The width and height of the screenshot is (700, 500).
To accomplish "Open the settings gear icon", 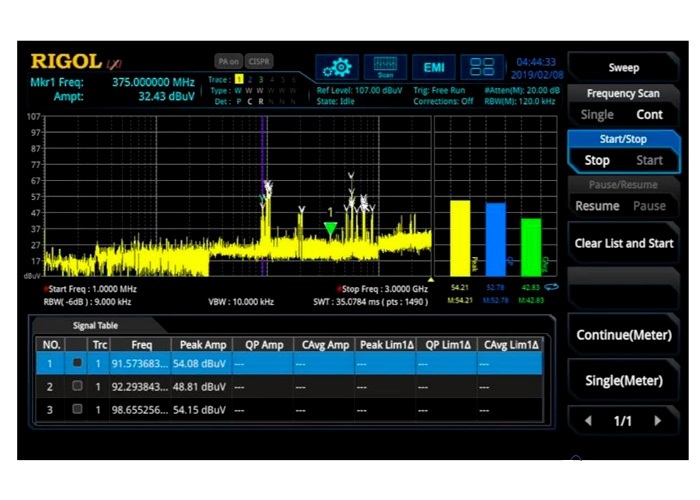I will (338, 67).
